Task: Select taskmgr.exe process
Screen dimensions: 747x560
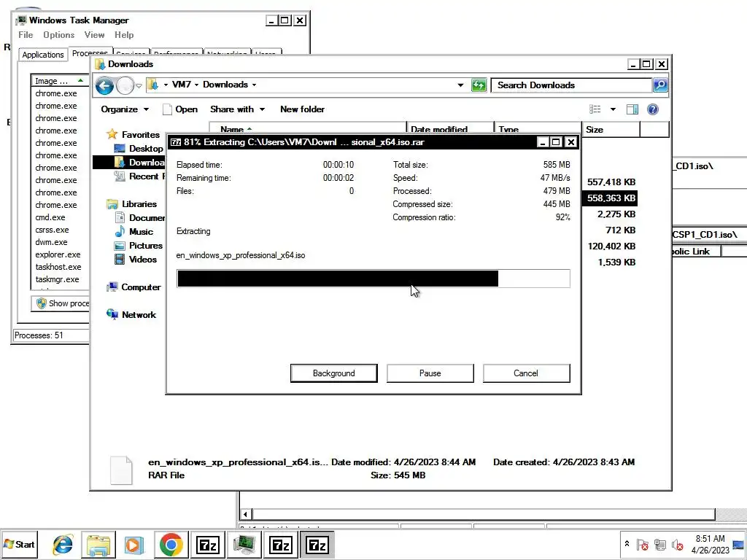Action: click(x=57, y=279)
